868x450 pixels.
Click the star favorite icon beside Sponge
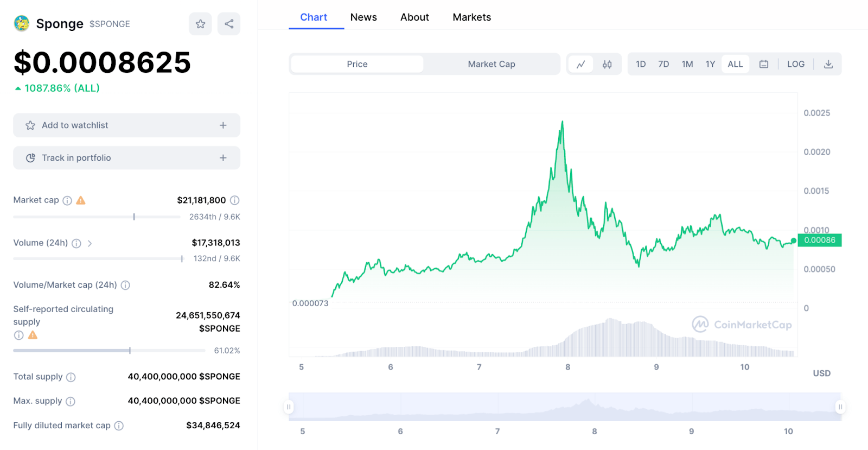click(x=200, y=24)
